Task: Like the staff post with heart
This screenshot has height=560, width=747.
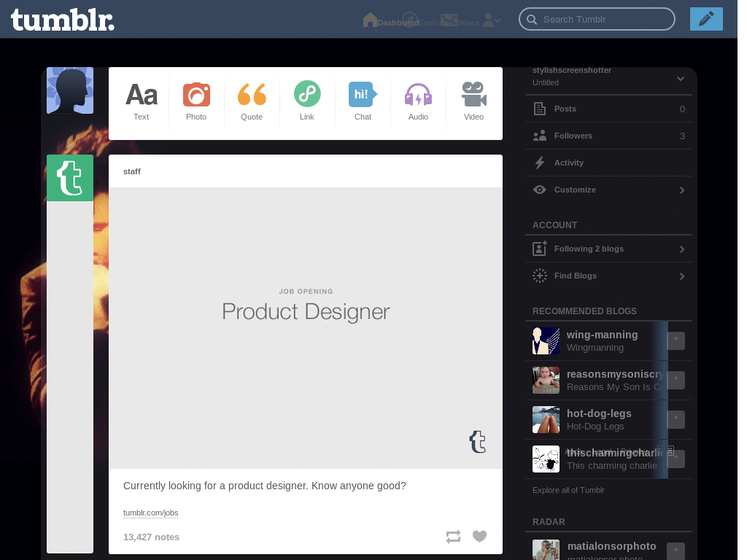Action: coord(480,536)
